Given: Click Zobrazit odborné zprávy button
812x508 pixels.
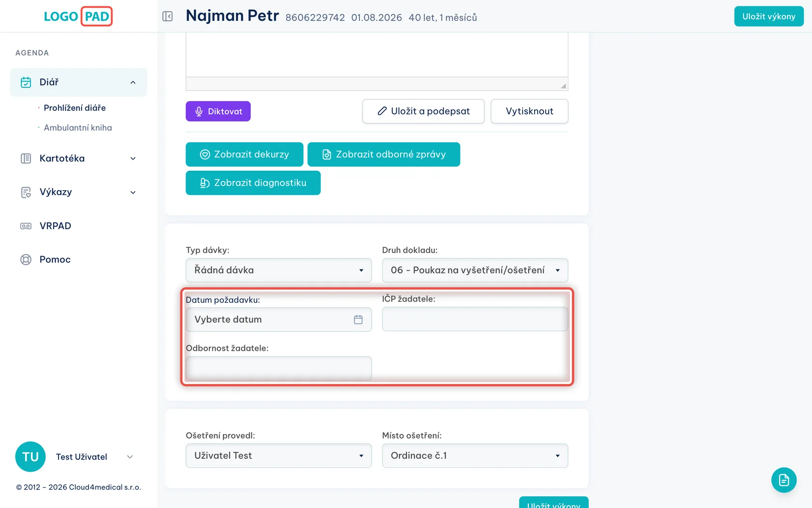Looking at the screenshot, I should tap(384, 154).
